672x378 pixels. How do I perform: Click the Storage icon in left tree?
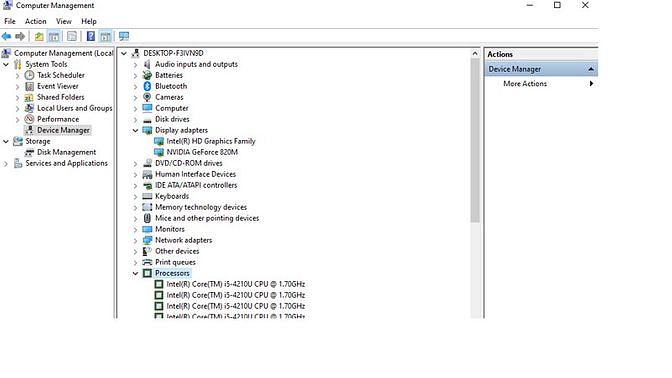(x=18, y=141)
